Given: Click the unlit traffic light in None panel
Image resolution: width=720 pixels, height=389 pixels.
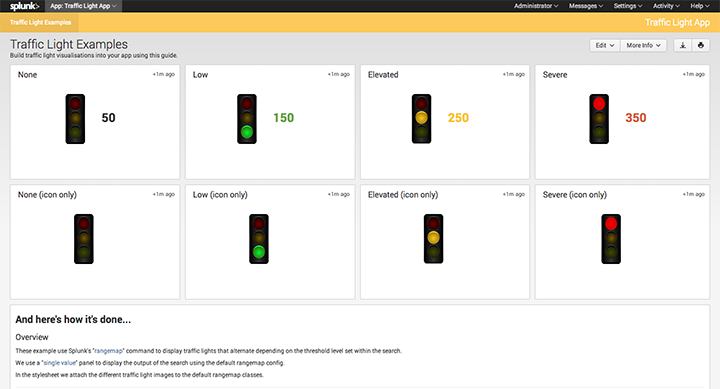Looking at the screenshot, I should 75,119.
